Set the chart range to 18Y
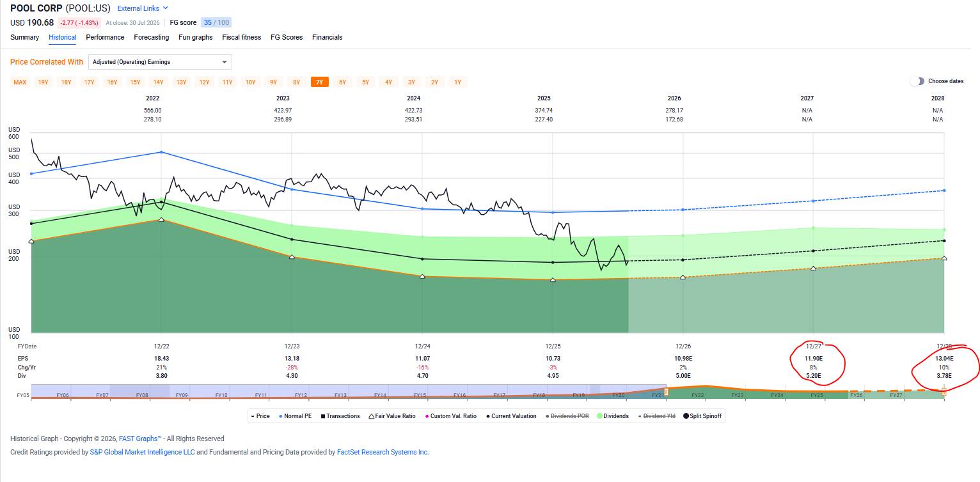 tap(66, 82)
